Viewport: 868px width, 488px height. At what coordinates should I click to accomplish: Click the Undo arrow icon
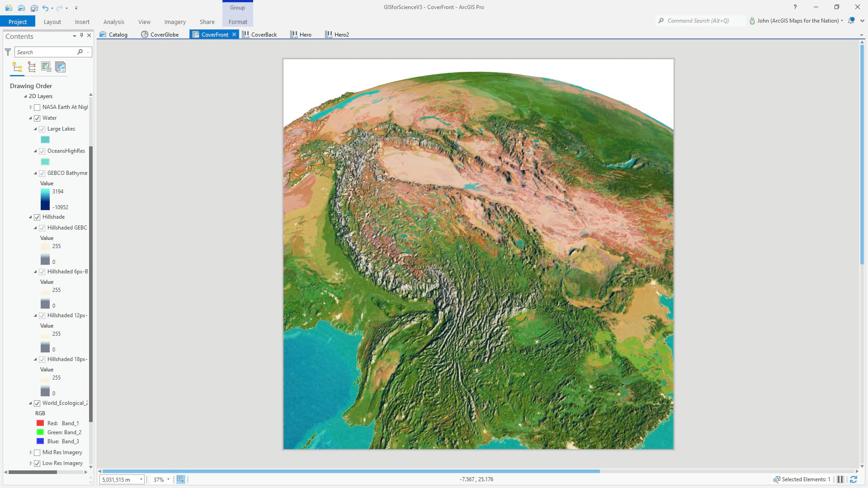45,8
